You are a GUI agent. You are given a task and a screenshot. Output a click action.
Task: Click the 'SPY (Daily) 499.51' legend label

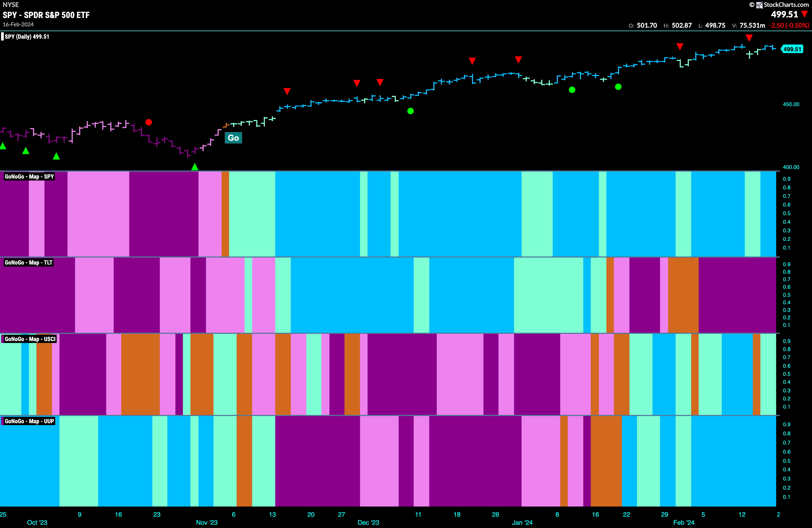27,37
